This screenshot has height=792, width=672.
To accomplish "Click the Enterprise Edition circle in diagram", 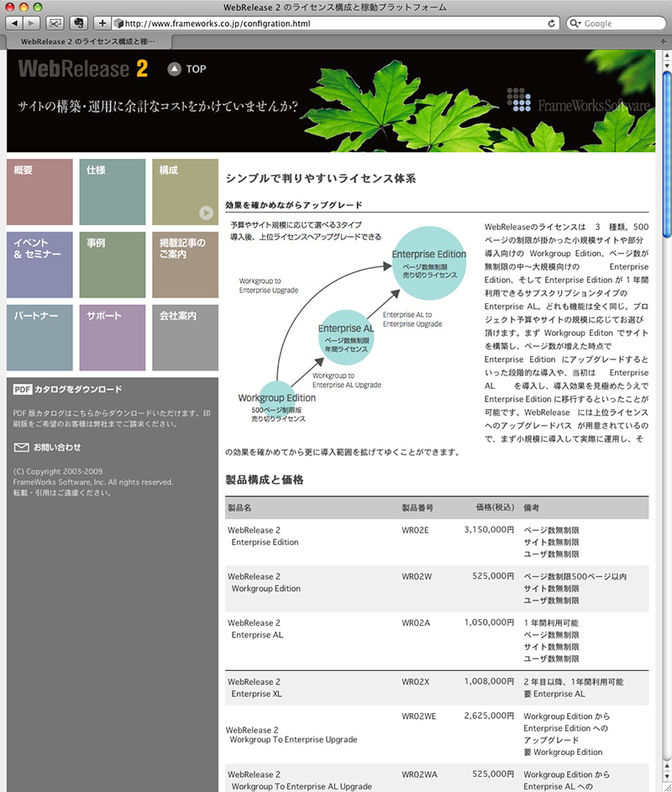I will [x=429, y=263].
